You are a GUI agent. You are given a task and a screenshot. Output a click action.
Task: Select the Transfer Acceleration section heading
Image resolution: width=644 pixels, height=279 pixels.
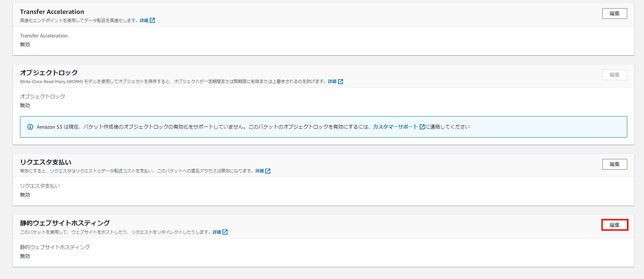52,12
